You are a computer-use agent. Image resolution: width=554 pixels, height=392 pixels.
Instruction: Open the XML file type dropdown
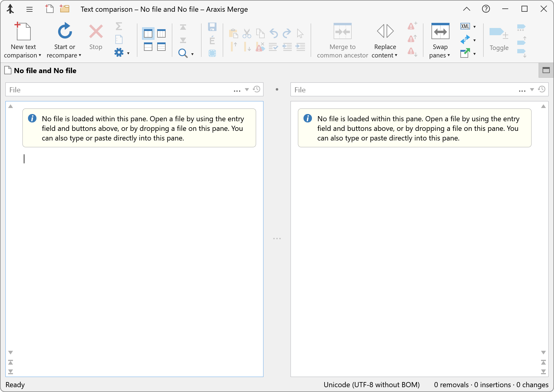[475, 26]
